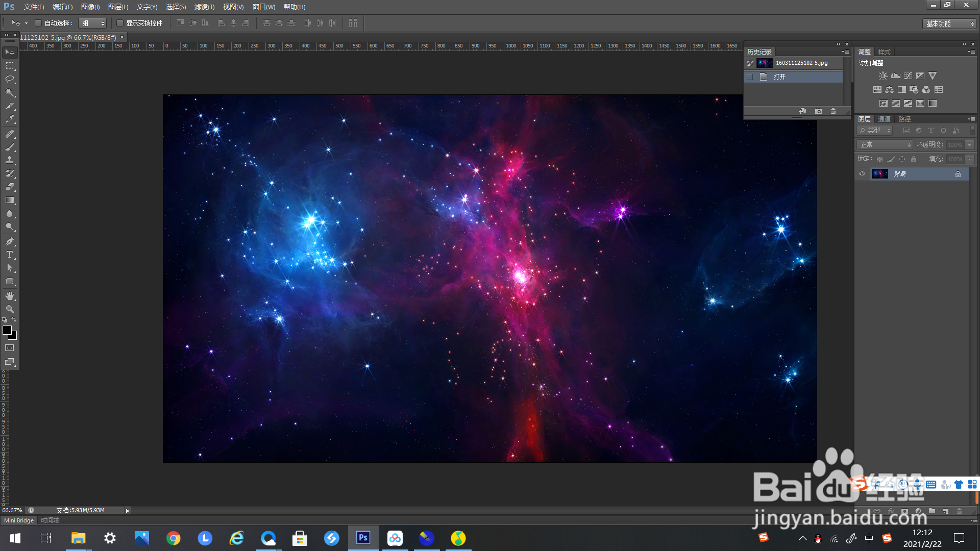
Task: Open the Auto-Select group dropdown
Action: click(x=92, y=23)
